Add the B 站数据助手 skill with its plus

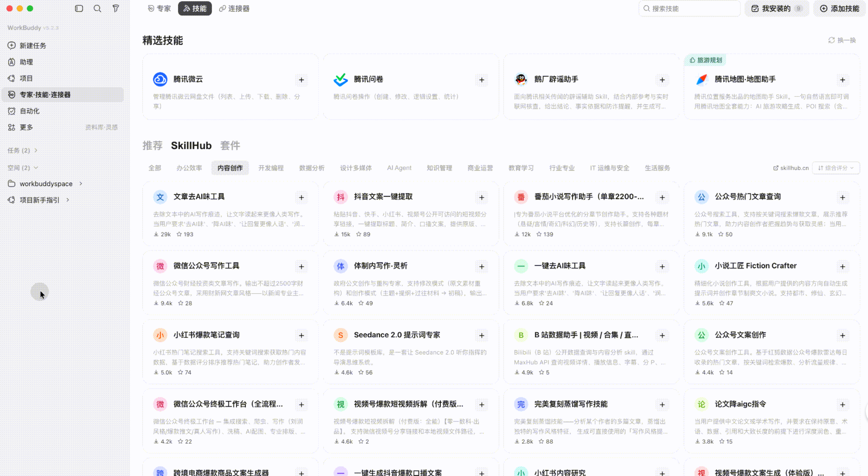click(662, 335)
